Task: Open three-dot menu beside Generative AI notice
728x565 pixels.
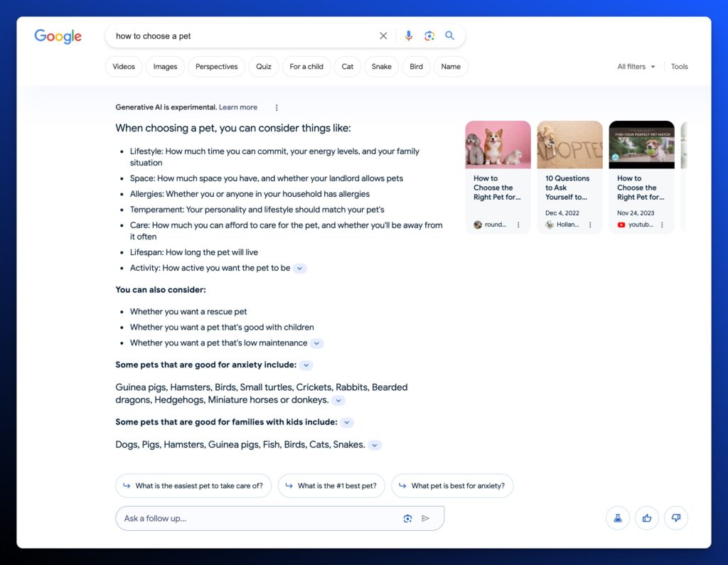Action: 277,108
